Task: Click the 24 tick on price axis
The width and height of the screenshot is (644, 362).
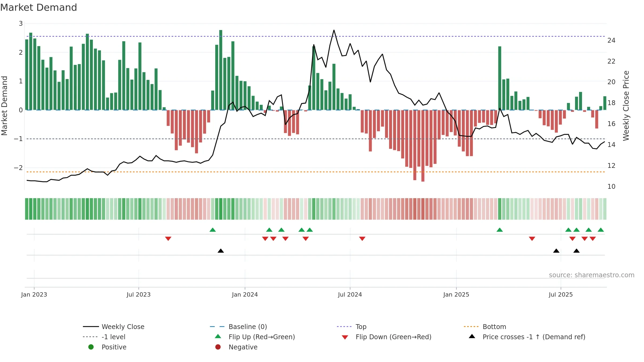Action: coord(611,40)
